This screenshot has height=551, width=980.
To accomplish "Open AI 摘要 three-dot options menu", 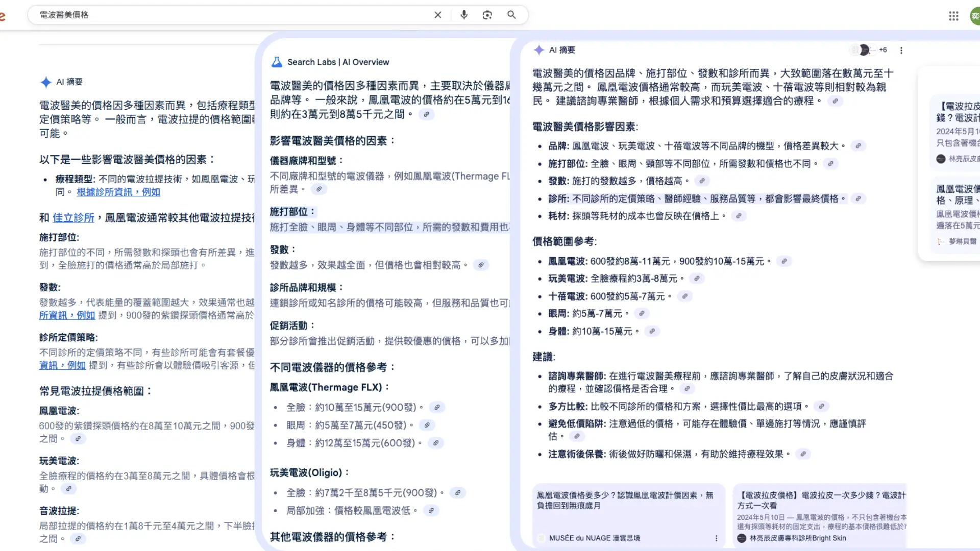I will coord(901,51).
